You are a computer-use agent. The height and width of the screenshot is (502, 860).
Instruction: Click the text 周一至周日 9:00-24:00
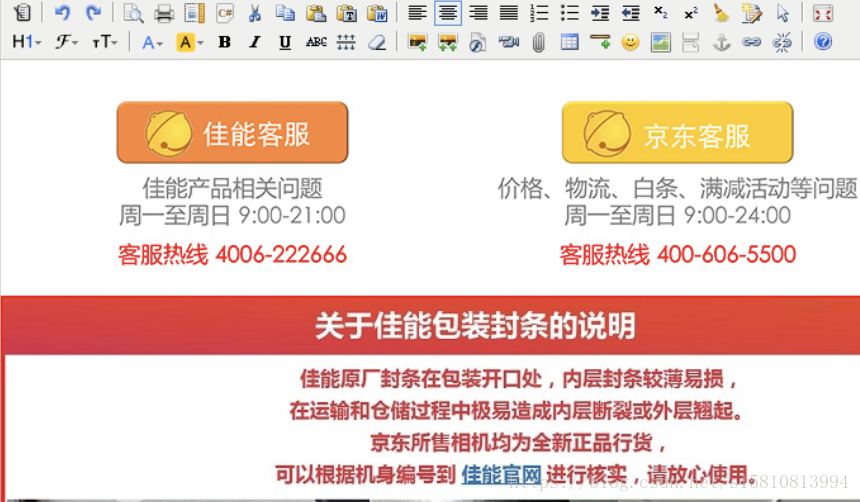coord(677,215)
